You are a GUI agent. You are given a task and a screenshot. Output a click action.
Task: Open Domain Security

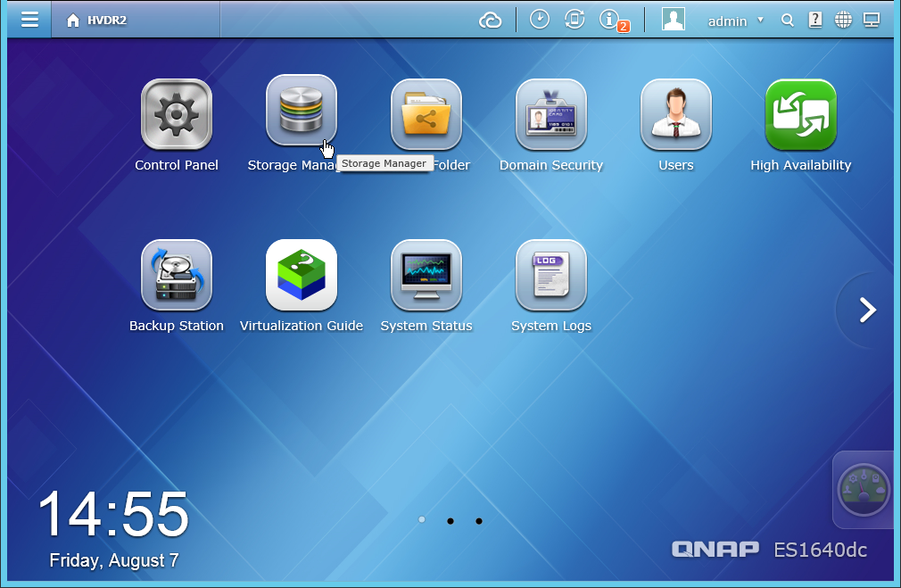[551, 114]
